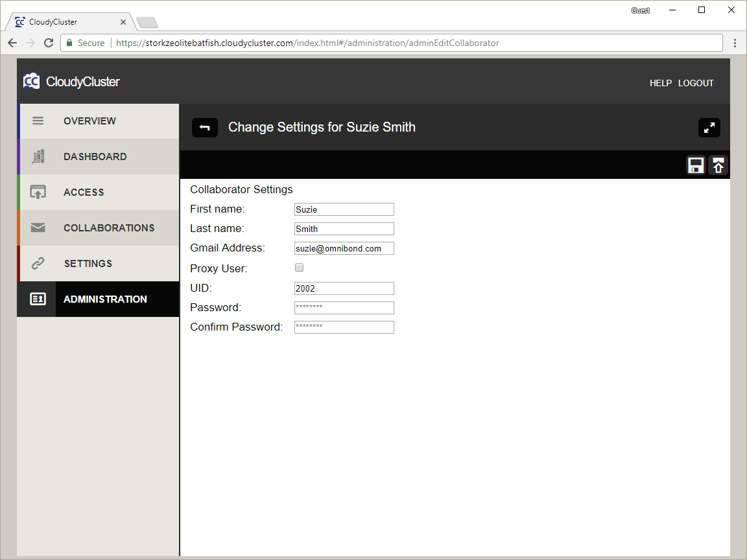
Task: Click the Confirm Password label
Action: click(x=236, y=327)
